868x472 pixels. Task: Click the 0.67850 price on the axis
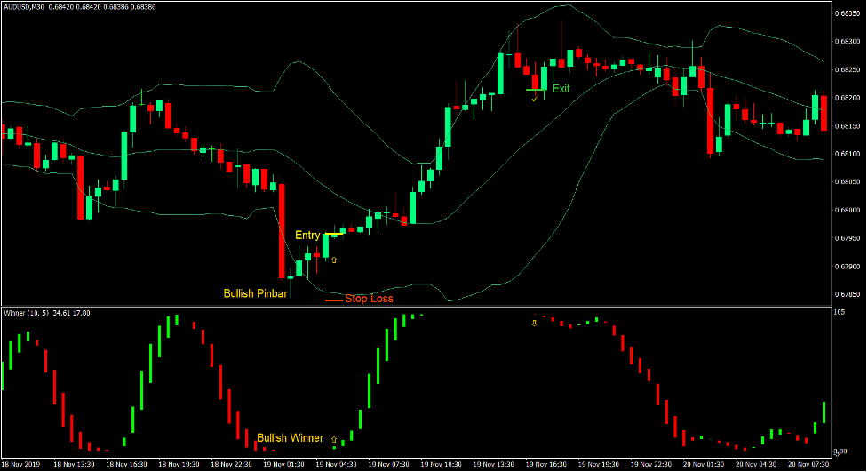847,294
